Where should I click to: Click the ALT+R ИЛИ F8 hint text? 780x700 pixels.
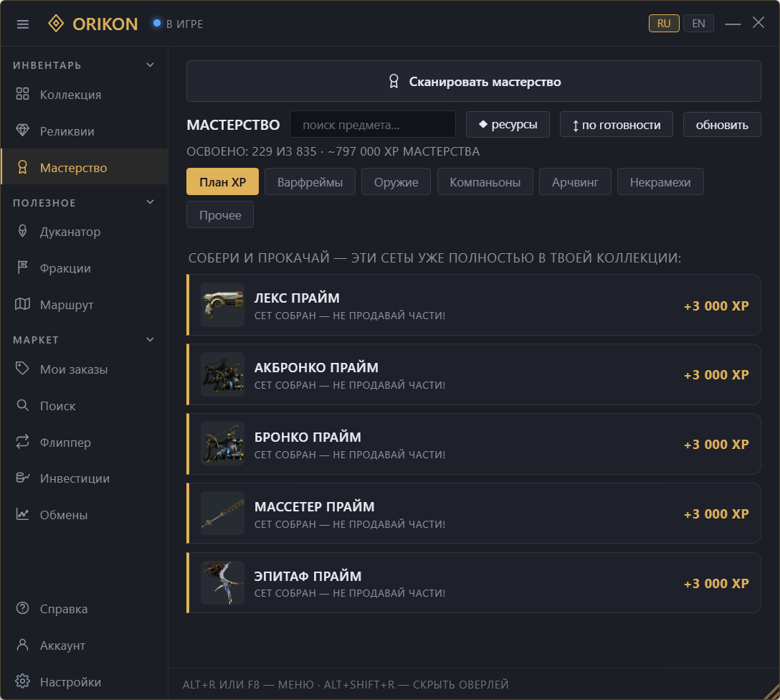(221, 684)
